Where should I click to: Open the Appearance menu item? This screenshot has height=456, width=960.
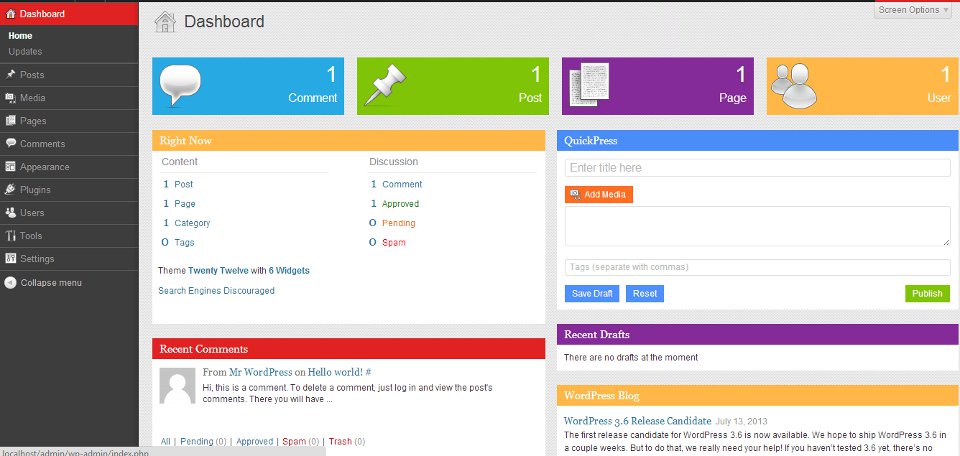click(69, 166)
